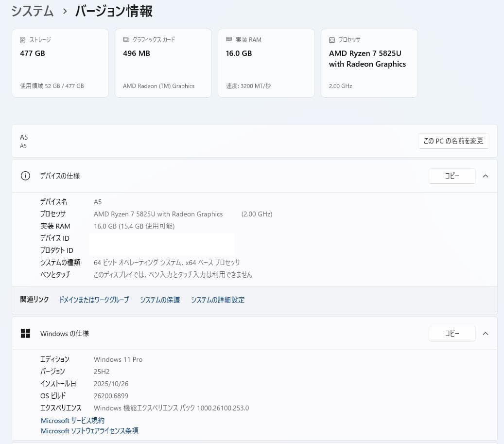Open the システムの保護 link
This screenshot has height=444, width=504.
(159, 300)
